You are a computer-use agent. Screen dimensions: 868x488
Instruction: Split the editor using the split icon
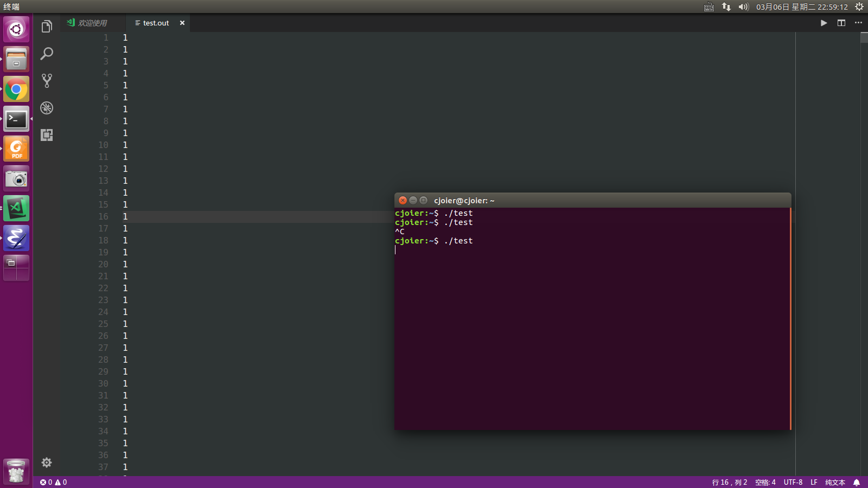click(841, 23)
